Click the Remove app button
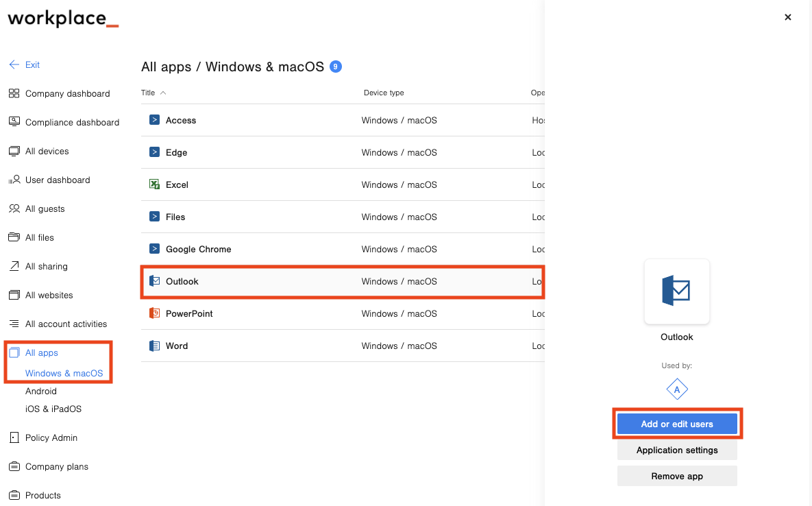Viewport: 812px width, 506px height. pos(677,476)
